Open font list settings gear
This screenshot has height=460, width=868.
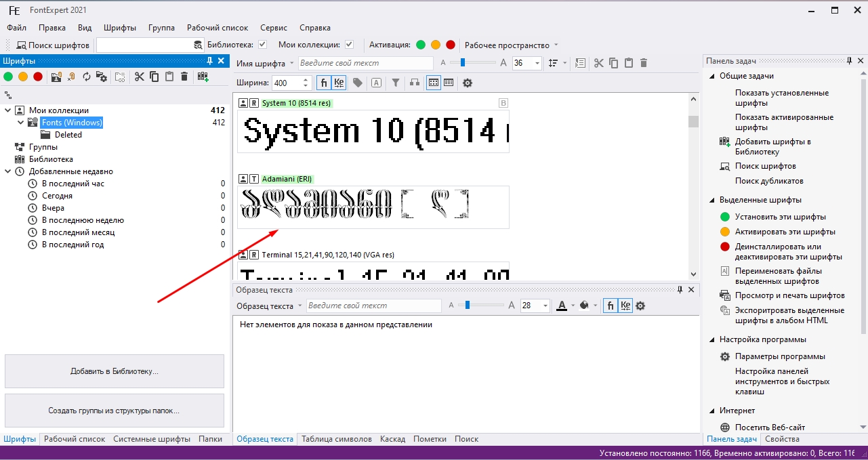(x=467, y=83)
